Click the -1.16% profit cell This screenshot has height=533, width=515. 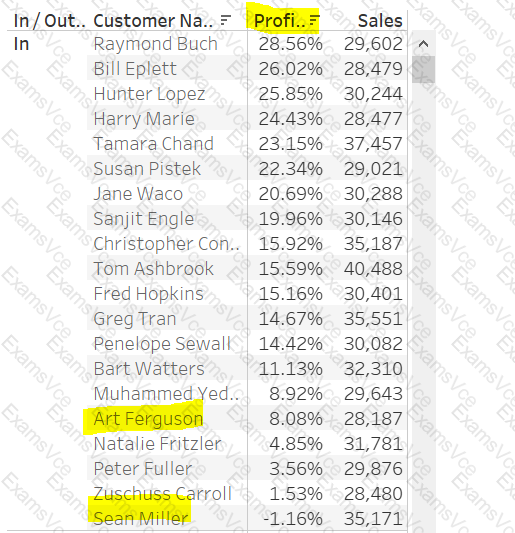pos(293,518)
